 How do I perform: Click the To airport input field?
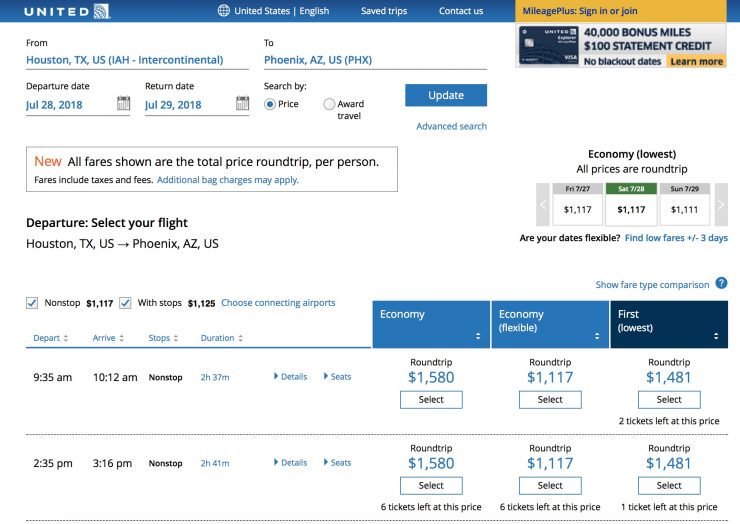tap(375, 60)
